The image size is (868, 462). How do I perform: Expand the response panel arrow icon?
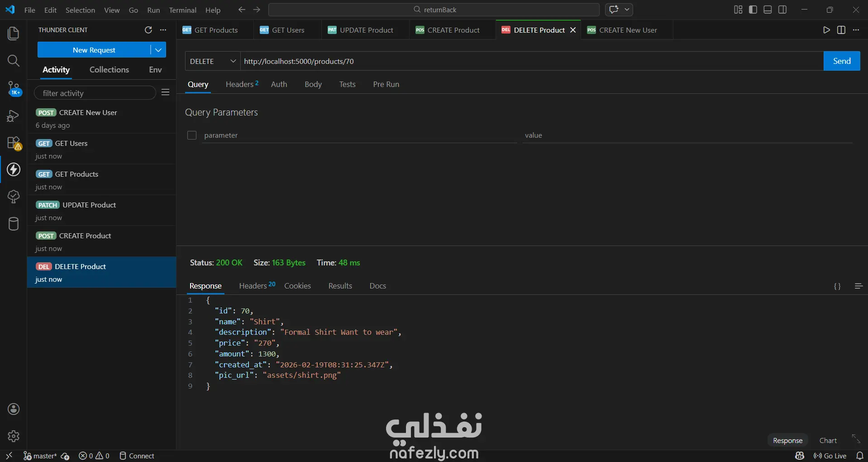(x=856, y=438)
